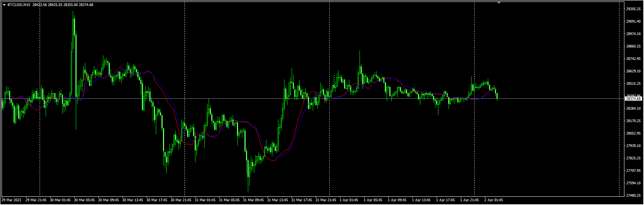Click the 1 Apr 17:45 time label
Screen dimensions: 644x205
click(445, 200)
